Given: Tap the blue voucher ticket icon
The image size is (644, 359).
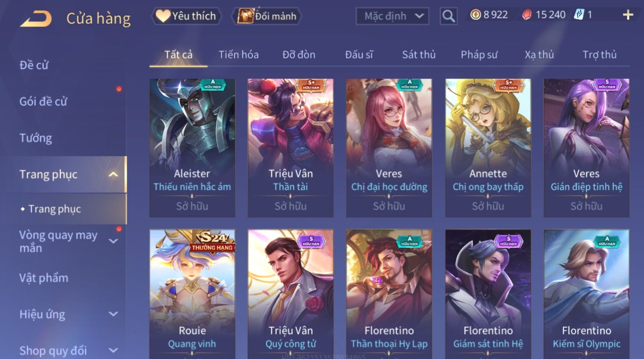Looking at the screenshot, I should click(x=579, y=14).
